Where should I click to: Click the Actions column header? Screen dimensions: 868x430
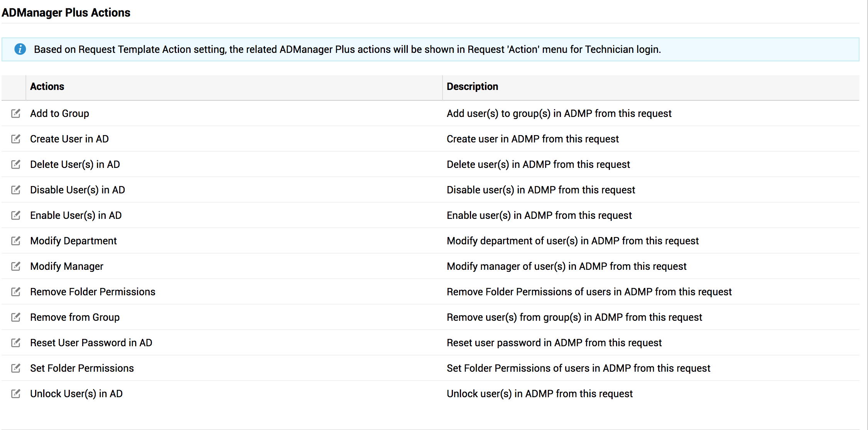click(47, 86)
